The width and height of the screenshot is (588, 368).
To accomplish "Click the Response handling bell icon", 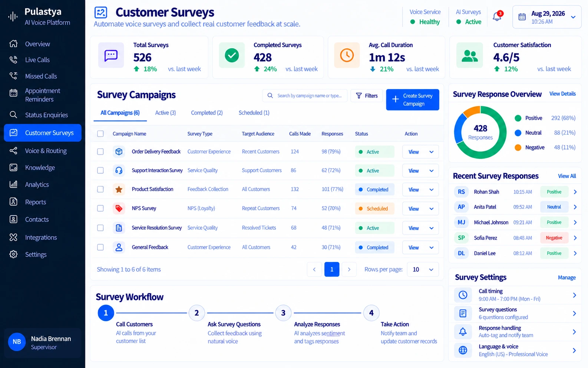I will pos(463,332).
